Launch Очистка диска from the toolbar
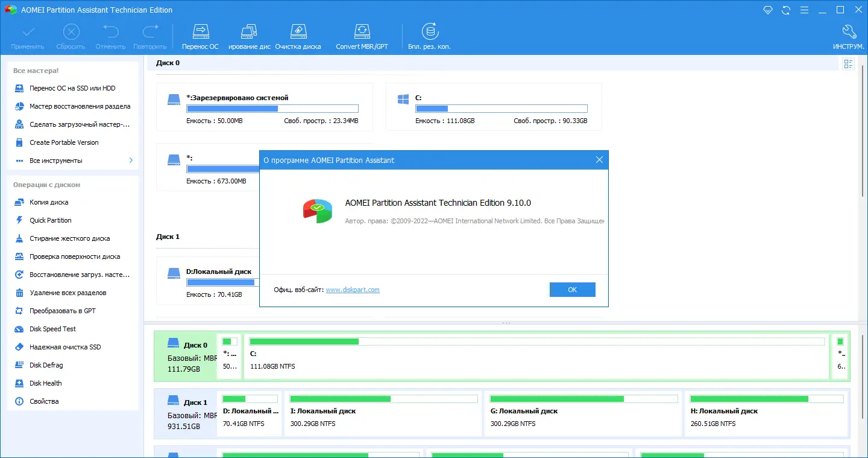 point(298,36)
